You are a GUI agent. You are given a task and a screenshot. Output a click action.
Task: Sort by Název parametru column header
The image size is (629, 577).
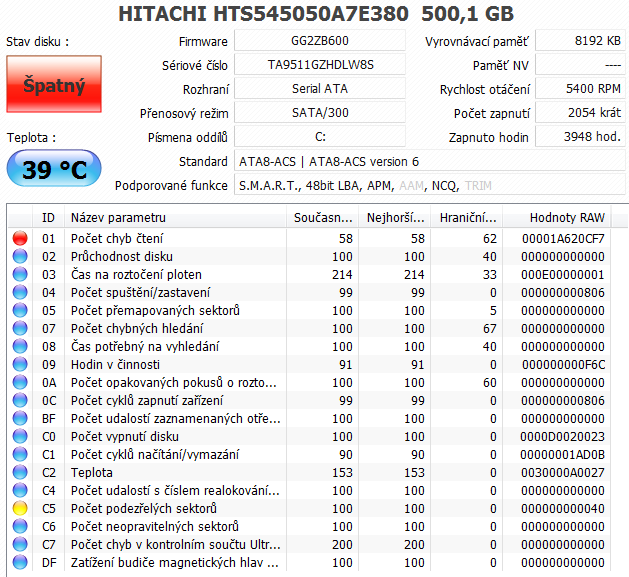click(x=175, y=217)
